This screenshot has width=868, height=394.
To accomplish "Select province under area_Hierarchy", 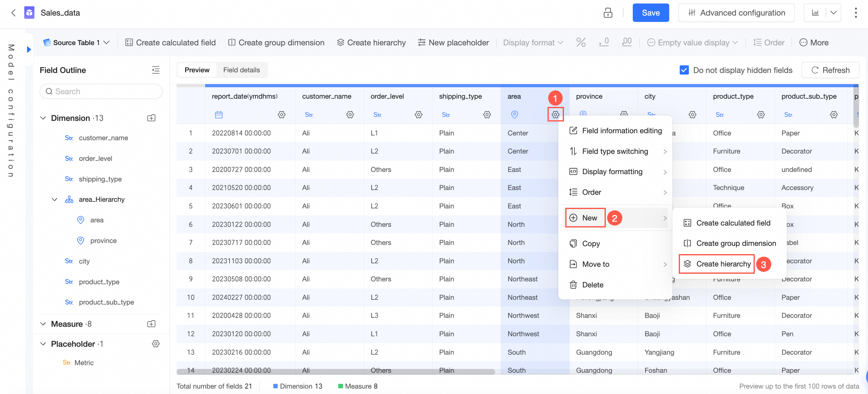I will click(103, 241).
